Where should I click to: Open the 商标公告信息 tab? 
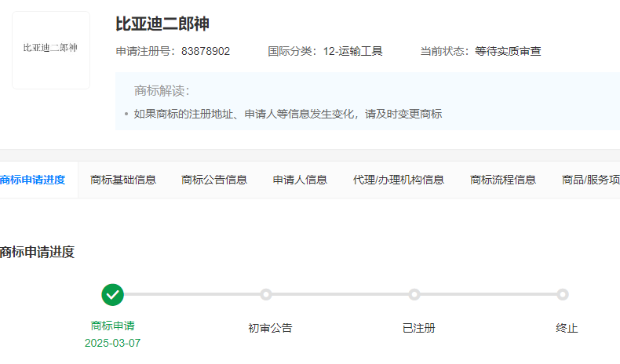point(214,180)
